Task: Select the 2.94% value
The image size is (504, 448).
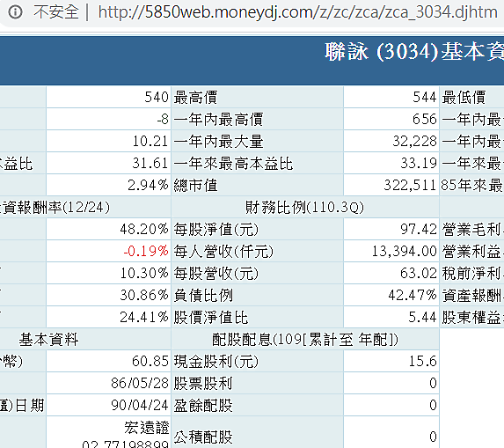Action: (148, 185)
